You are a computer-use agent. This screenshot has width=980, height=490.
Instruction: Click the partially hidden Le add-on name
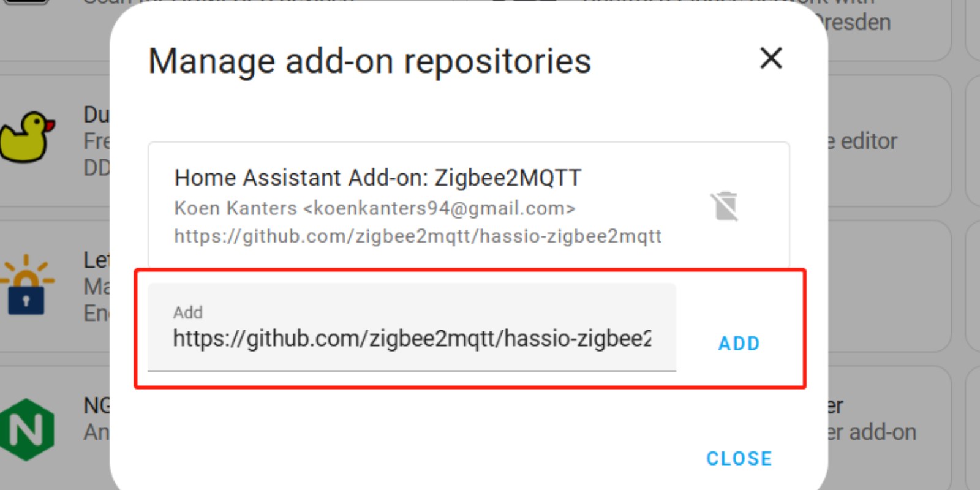97,260
